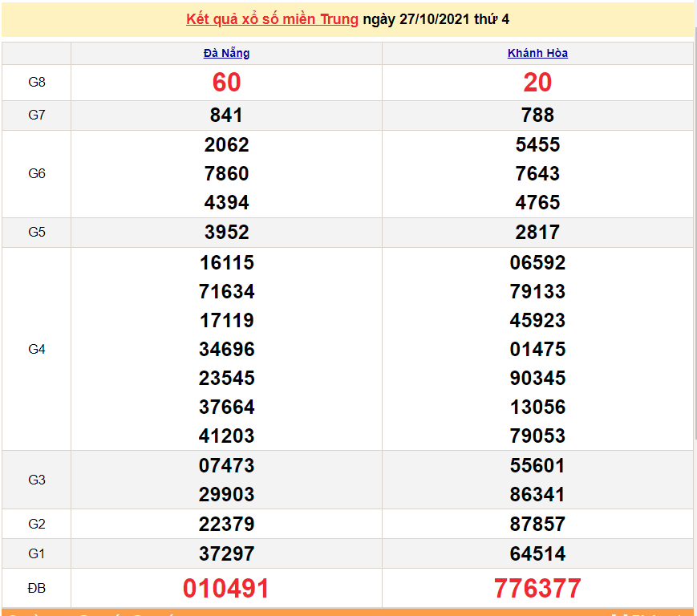Select the ĐB row label
697x616 pixels.
pyautogui.click(x=37, y=589)
